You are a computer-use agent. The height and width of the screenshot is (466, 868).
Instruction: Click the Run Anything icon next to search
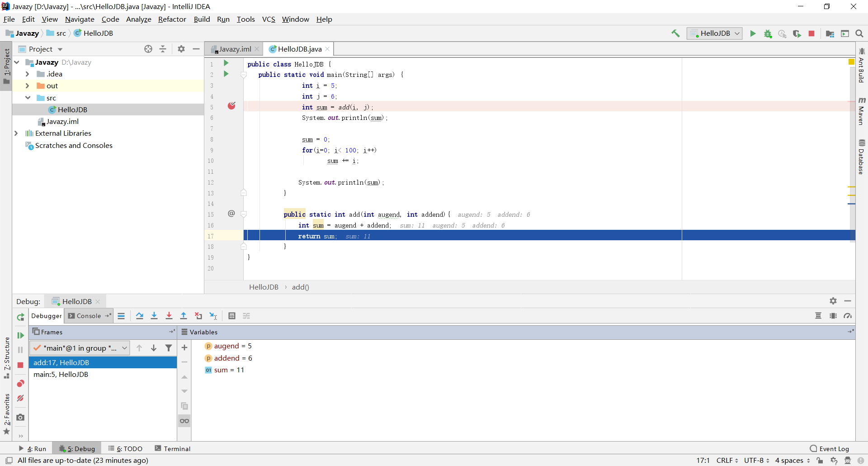click(845, 33)
